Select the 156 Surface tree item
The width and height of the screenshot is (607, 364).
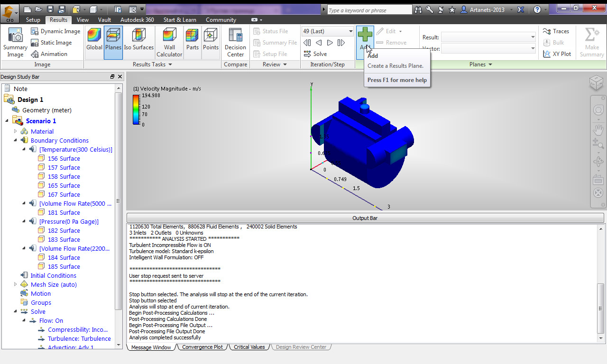[64, 159]
